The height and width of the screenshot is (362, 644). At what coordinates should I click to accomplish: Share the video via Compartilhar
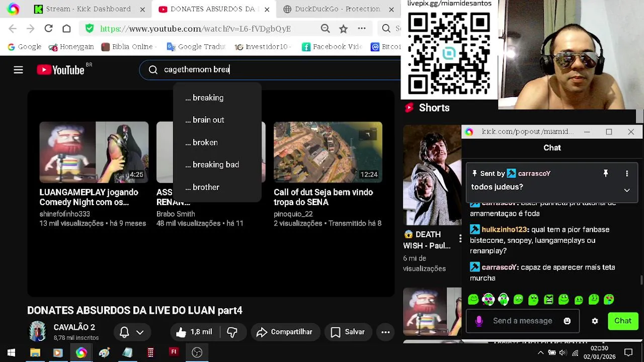pyautogui.click(x=285, y=332)
